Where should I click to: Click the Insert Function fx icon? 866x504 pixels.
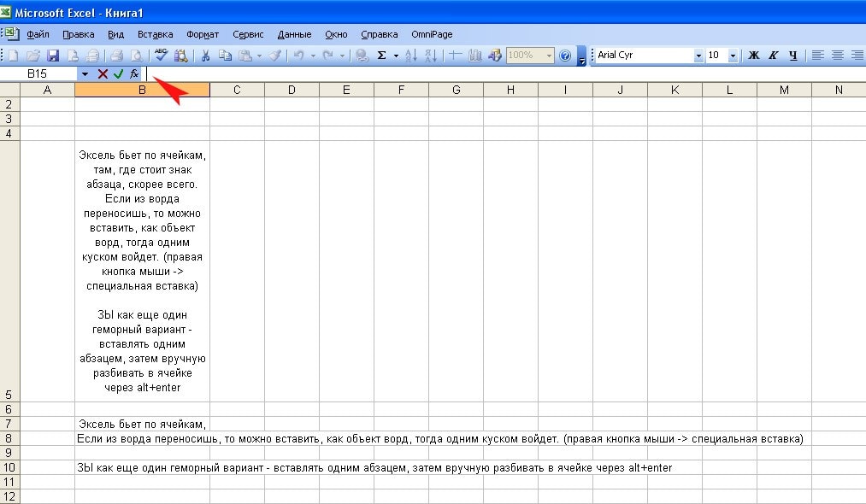pyautogui.click(x=134, y=74)
